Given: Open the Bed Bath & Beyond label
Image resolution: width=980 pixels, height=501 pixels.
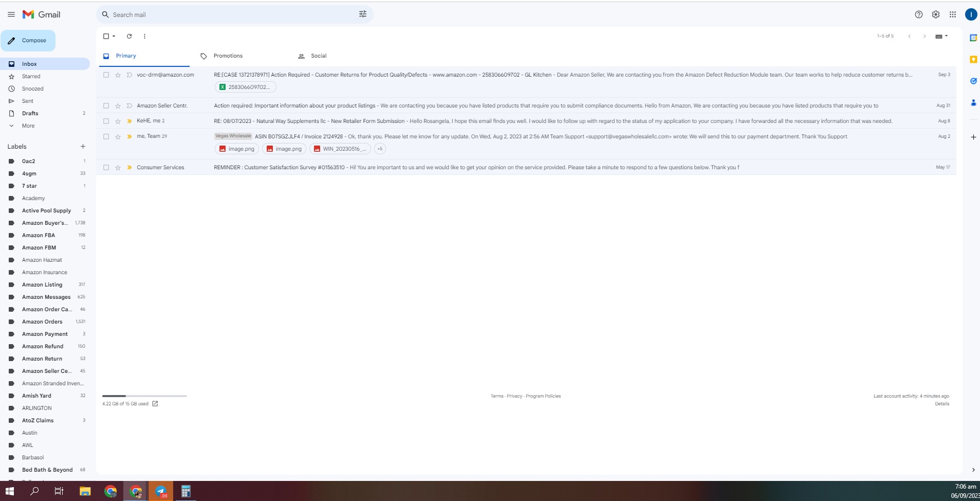Looking at the screenshot, I should click(47, 470).
